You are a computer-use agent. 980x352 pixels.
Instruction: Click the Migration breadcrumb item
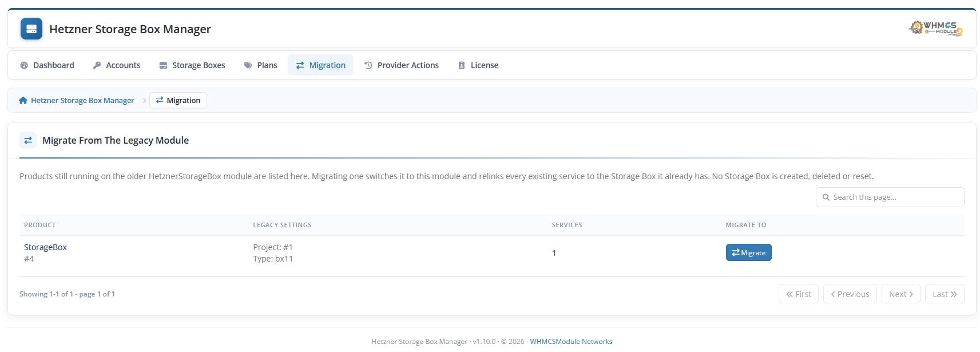178,100
